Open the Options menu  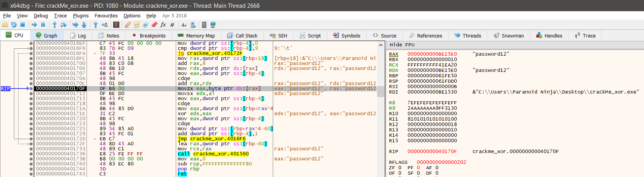coord(132,15)
